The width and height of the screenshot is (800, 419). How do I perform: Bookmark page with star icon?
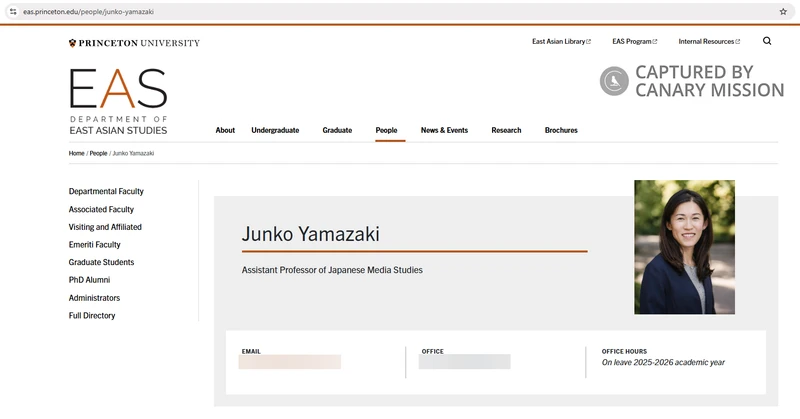(783, 12)
